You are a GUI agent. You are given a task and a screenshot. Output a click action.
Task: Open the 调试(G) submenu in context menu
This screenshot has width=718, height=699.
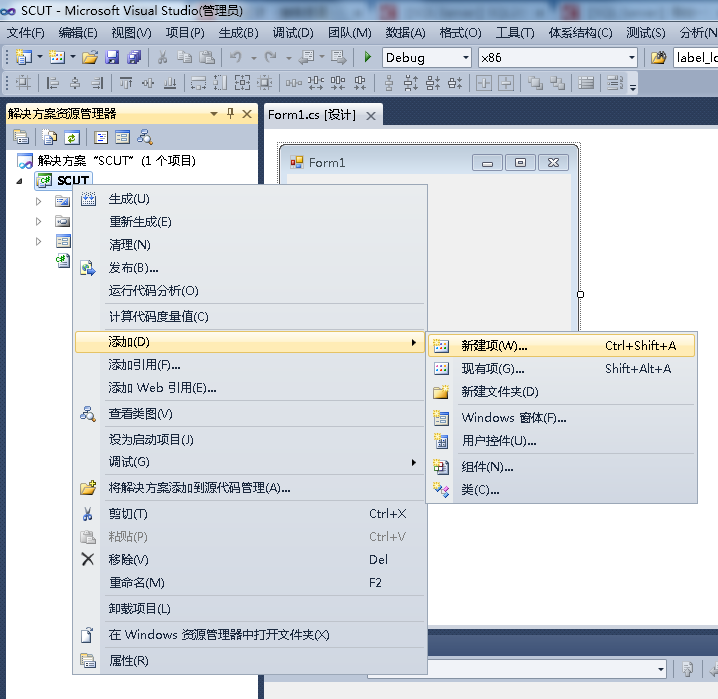coord(250,462)
